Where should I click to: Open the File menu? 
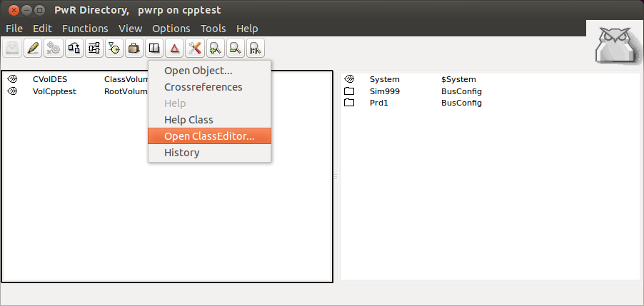[14, 29]
